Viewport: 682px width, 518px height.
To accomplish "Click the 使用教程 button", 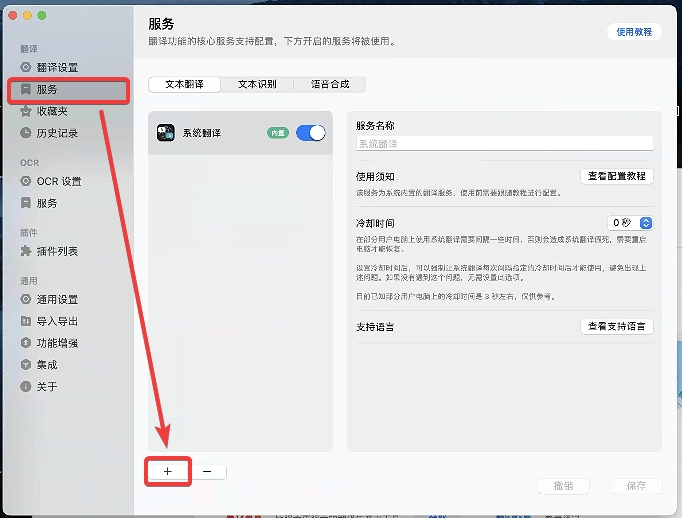I will (633, 32).
